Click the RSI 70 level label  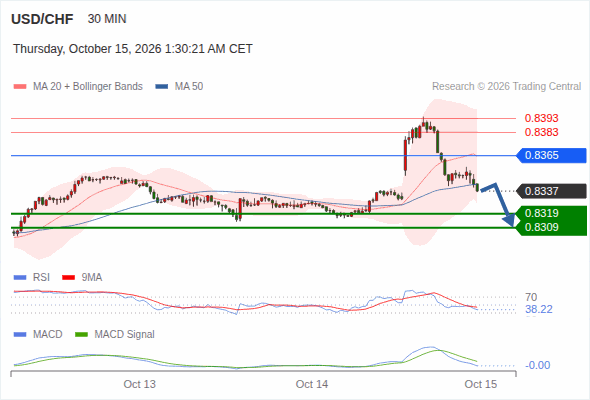(x=531, y=297)
